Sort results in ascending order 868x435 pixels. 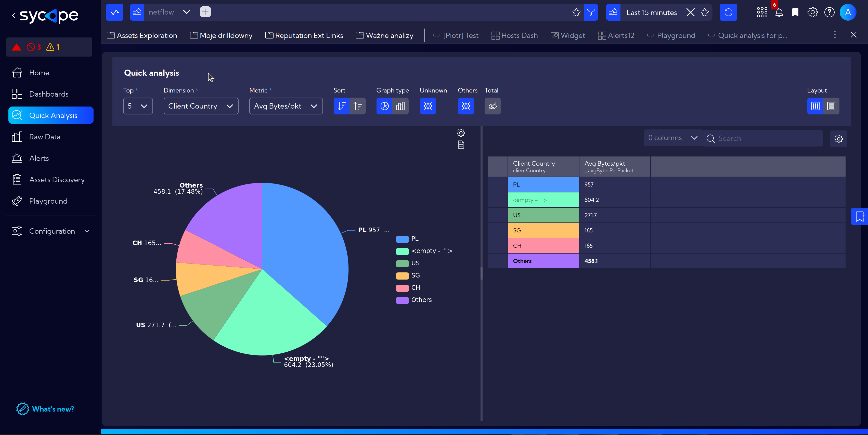[358, 106]
